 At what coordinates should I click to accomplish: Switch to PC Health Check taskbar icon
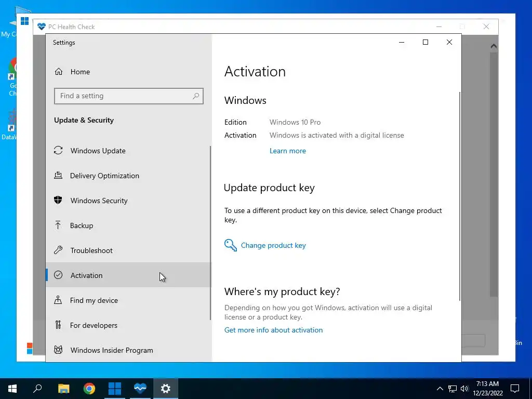click(x=140, y=389)
